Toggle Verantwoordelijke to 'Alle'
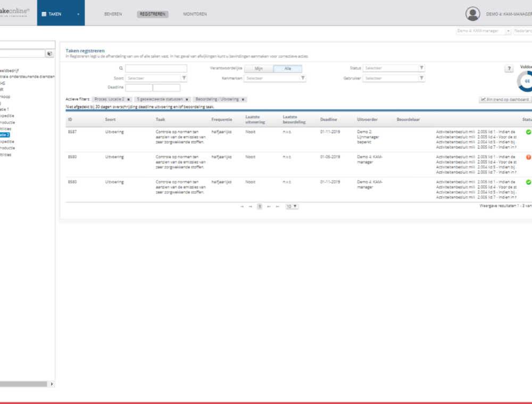The image size is (532, 404). (287, 69)
